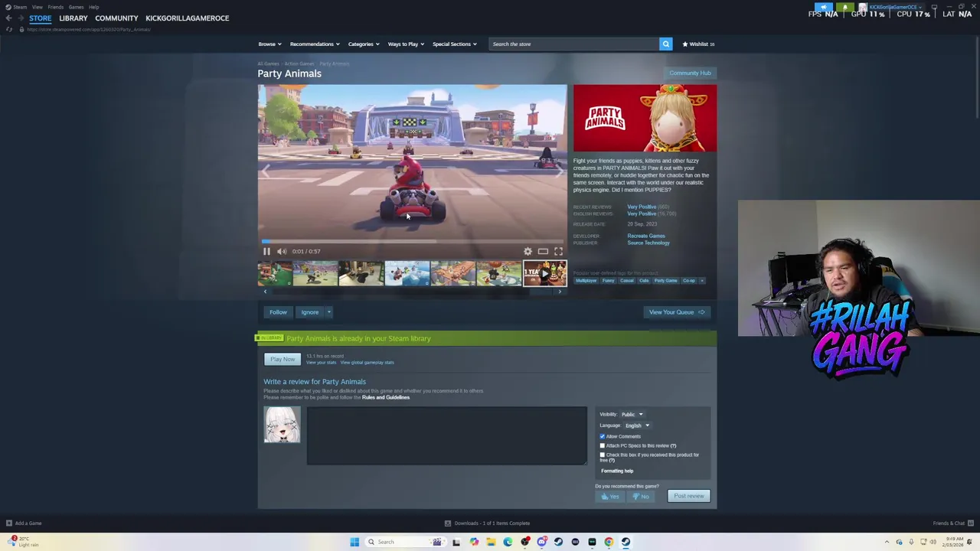Screen dimensions: 980x551
Task: Click the Post review button
Action: pyautogui.click(x=689, y=496)
